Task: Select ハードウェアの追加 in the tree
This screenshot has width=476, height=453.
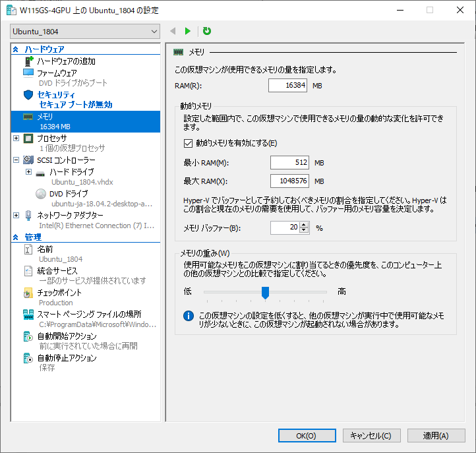Action: [x=66, y=61]
